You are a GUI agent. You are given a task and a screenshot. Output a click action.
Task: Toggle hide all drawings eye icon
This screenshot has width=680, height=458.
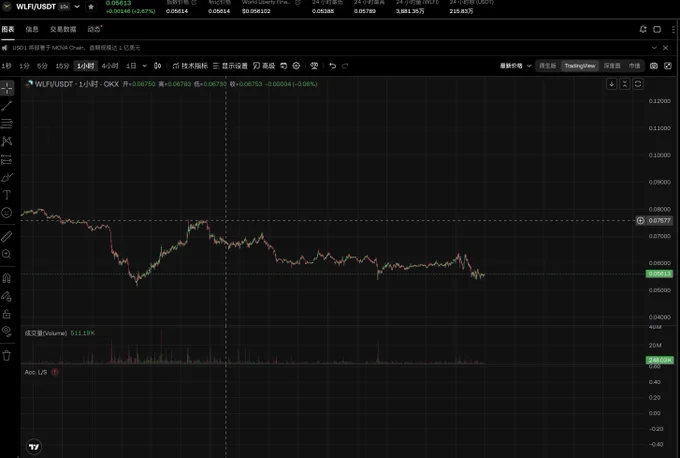[x=7, y=331]
